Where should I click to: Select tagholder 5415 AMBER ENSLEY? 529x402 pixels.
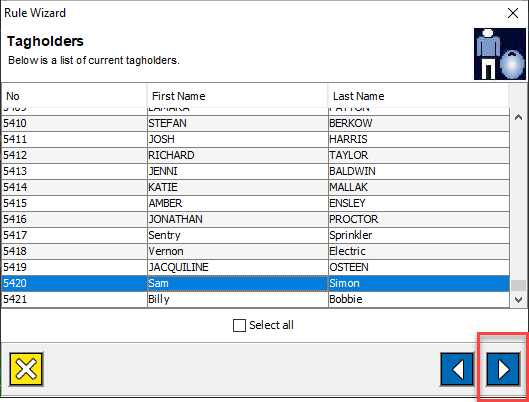point(255,203)
